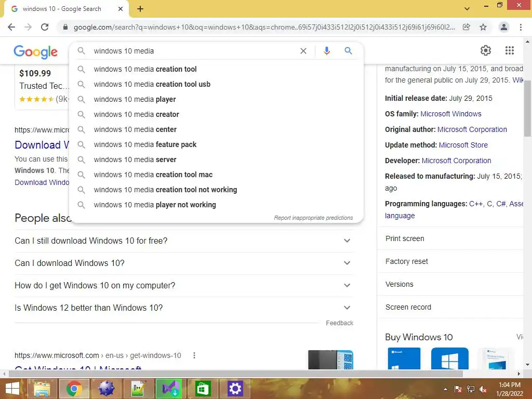532x399 pixels.
Task: Click the Feedback link below questions
Action: click(x=340, y=323)
